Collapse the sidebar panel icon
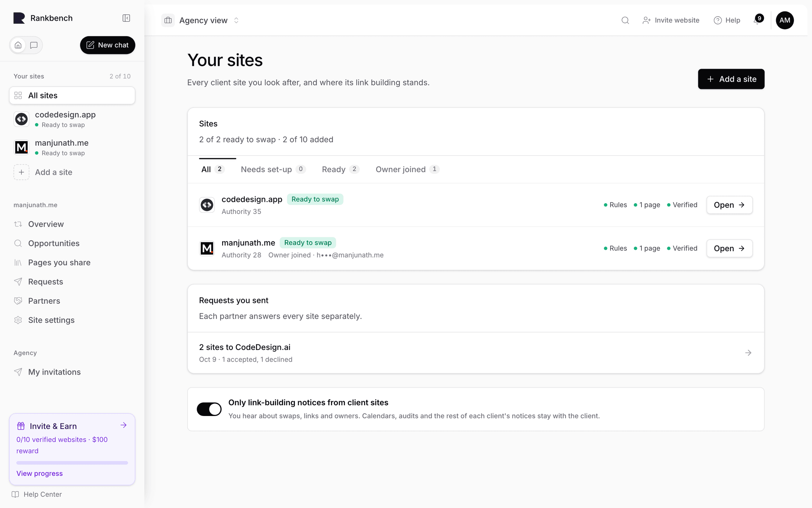This screenshot has height=508, width=812. [x=126, y=18]
